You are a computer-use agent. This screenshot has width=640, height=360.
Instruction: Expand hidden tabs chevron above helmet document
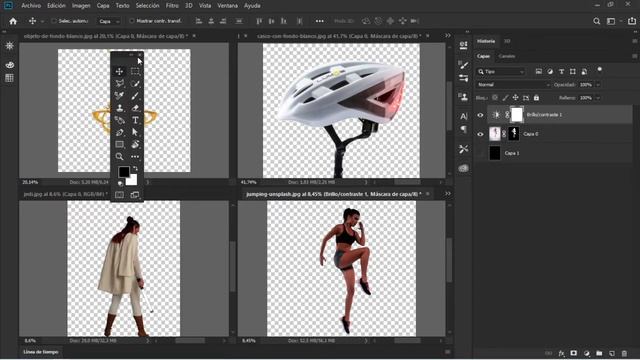click(448, 36)
